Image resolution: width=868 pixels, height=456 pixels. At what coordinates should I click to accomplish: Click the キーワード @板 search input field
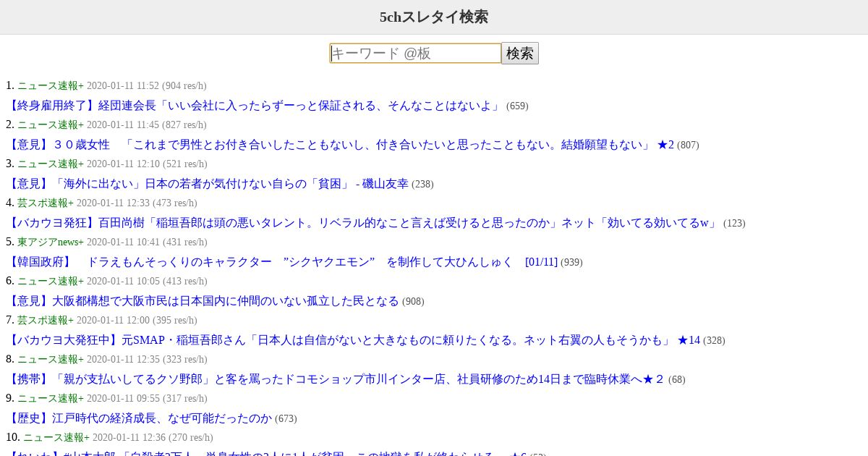pos(415,53)
